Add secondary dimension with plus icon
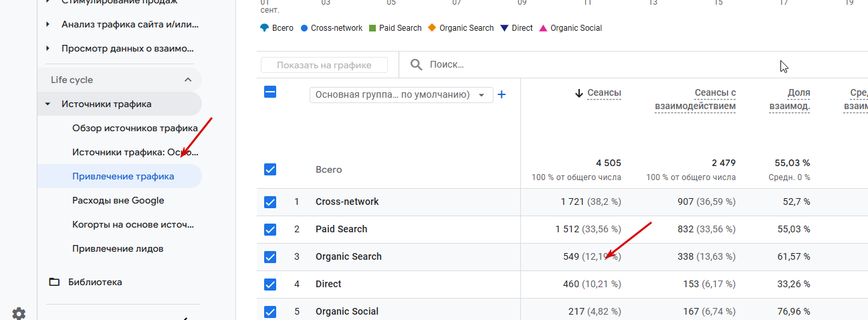This screenshot has width=868, height=320. pos(502,94)
